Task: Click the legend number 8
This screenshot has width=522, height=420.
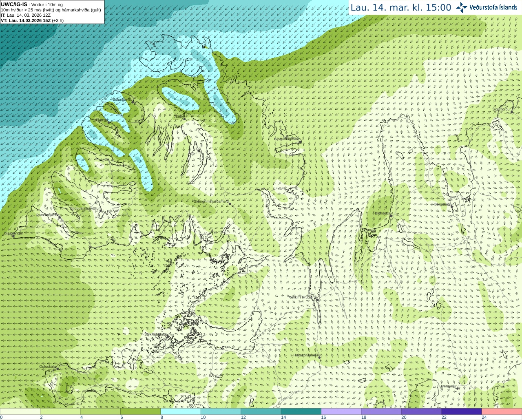Action: tap(162, 417)
